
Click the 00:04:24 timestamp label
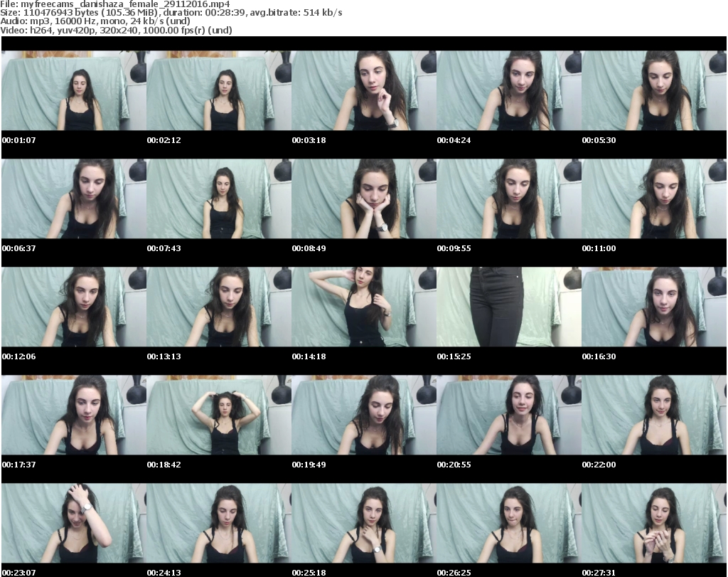tap(454, 140)
